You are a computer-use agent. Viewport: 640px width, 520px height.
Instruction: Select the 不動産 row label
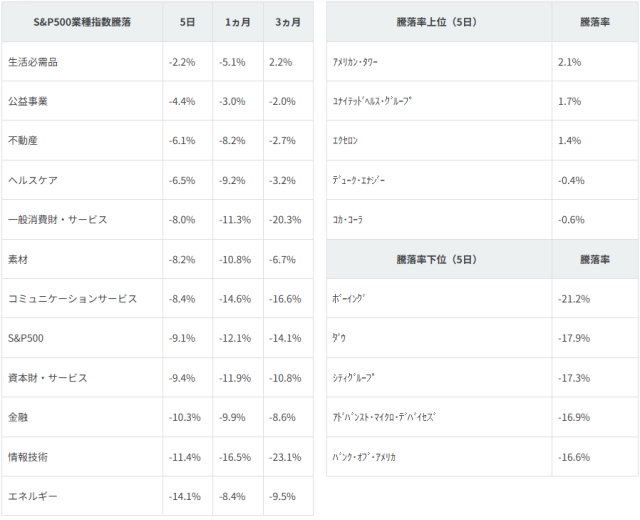[22, 141]
